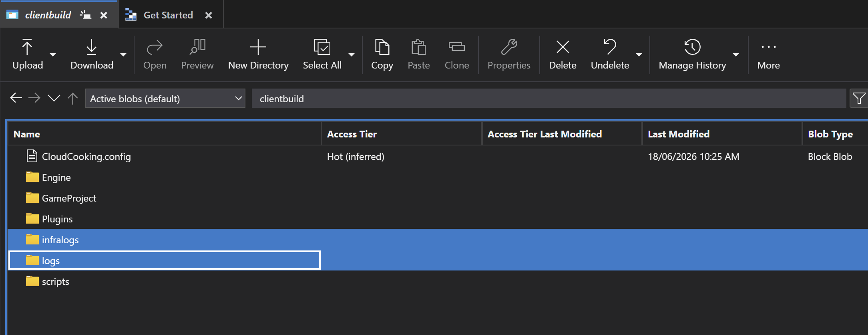
Task: Select the scripts folder
Action: pos(438,281)
